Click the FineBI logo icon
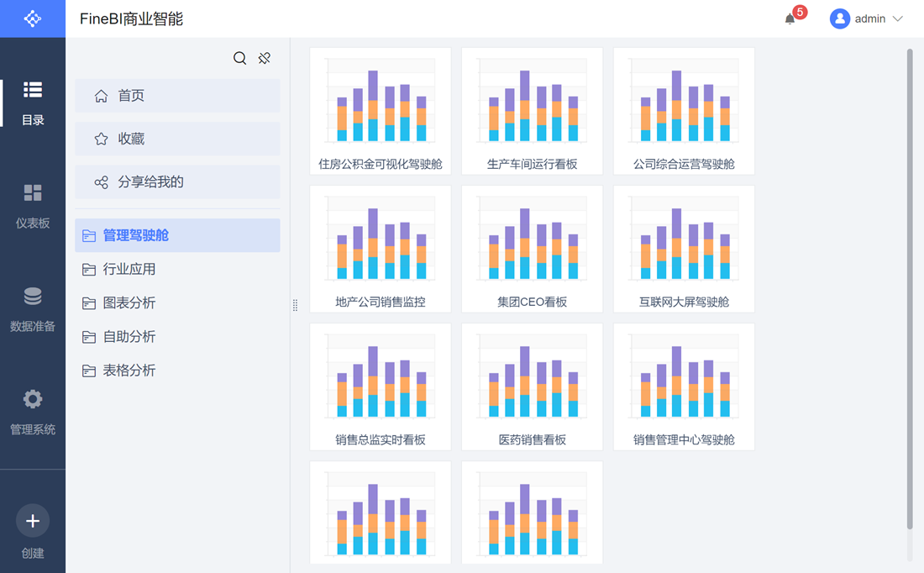This screenshot has height=573, width=924. (32, 18)
